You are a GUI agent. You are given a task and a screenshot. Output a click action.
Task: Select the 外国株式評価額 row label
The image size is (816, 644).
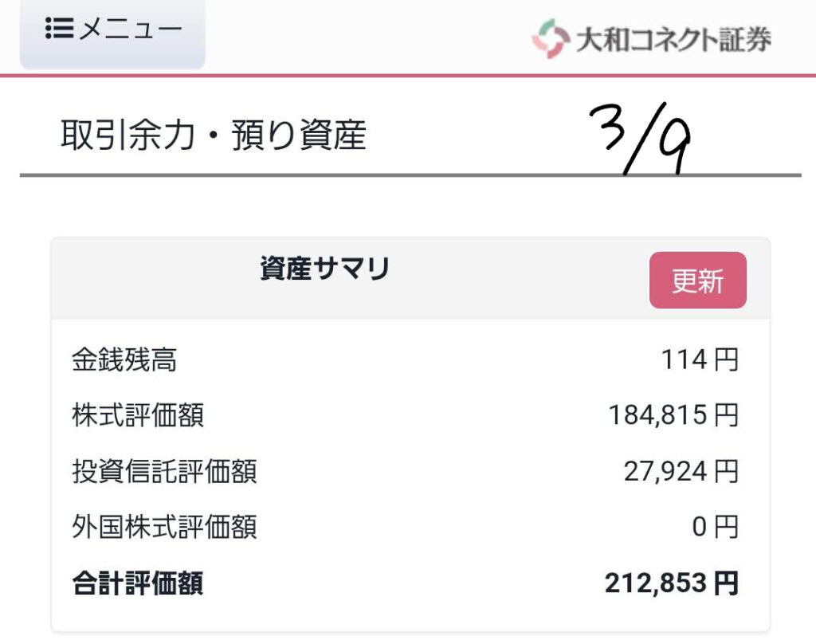(164, 528)
